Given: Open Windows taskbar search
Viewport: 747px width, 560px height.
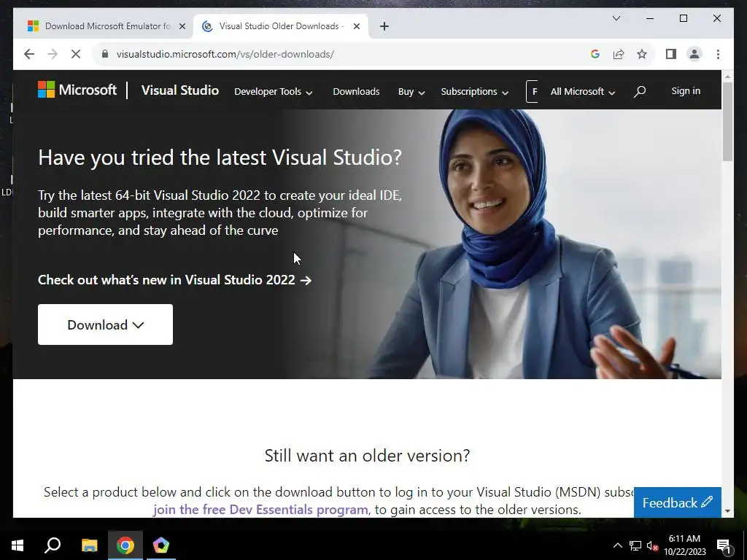Looking at the screenshot, I should click(x=53, y=545).
